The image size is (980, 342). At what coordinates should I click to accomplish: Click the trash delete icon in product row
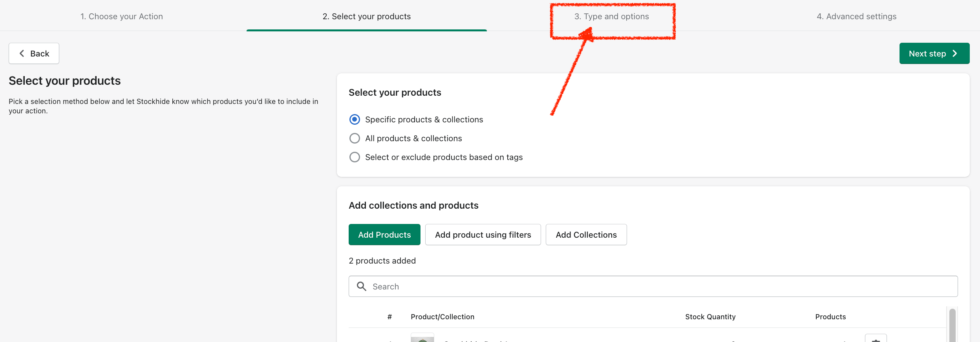pos(876,339)
